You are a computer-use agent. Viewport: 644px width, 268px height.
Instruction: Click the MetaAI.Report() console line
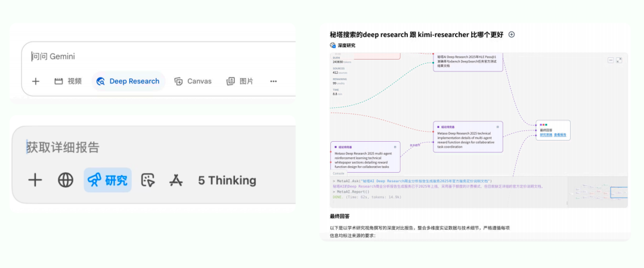[x=351, y=192]
